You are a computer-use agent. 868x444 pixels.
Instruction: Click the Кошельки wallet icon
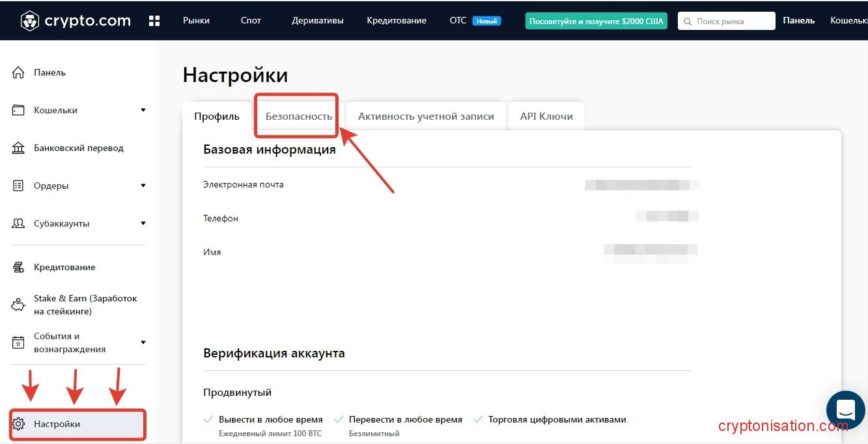point(18,110)
